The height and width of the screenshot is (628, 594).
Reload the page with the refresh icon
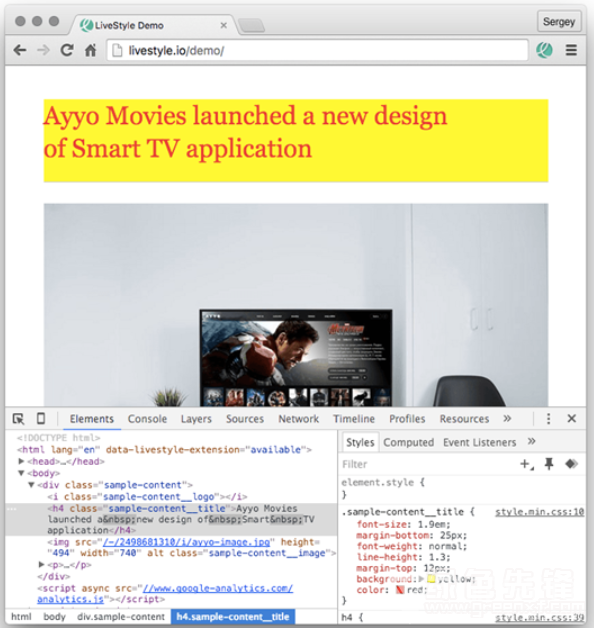click(67, 50)
